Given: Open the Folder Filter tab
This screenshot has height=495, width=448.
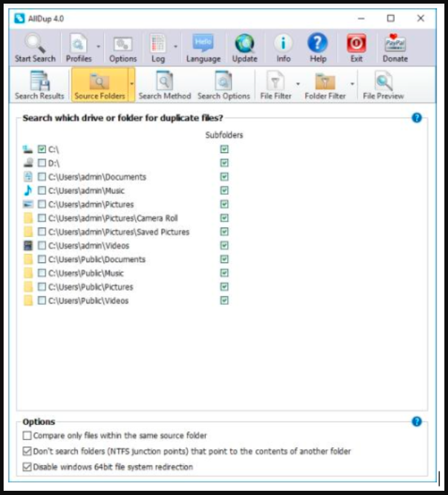Looking at the screenshot, I should point(325,85).
